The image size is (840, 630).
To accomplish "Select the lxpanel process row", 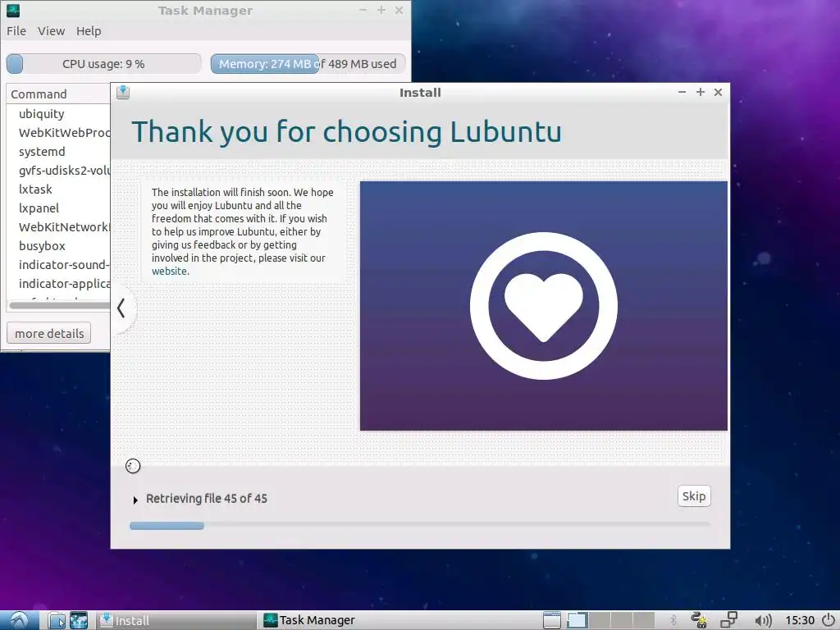I will (x=58, y=208).
